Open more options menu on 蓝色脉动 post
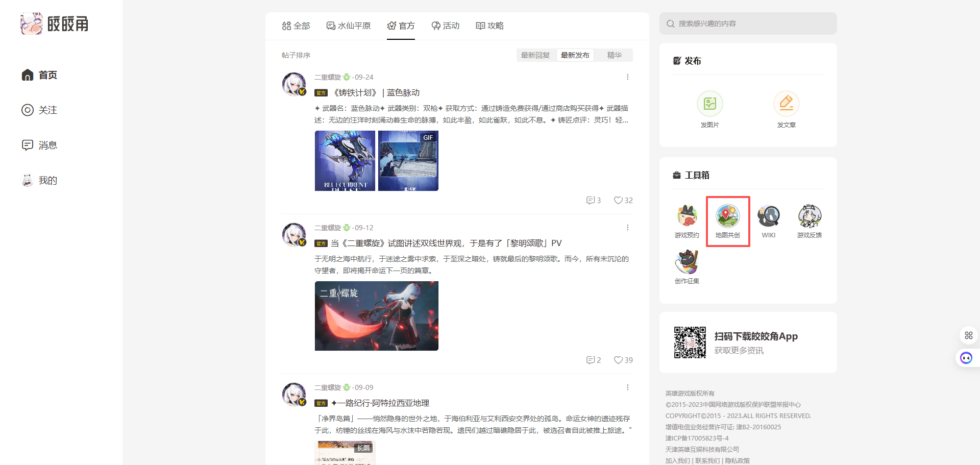 [x=627, y=77]
